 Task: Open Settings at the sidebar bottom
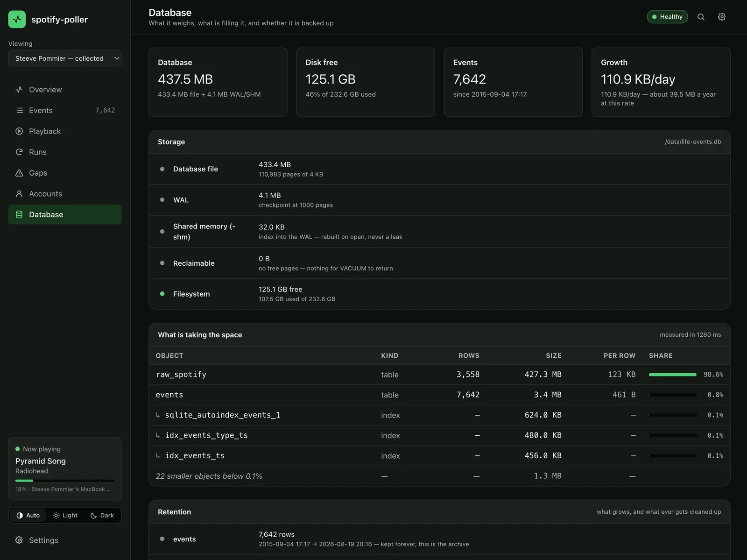tap(65, 540)
